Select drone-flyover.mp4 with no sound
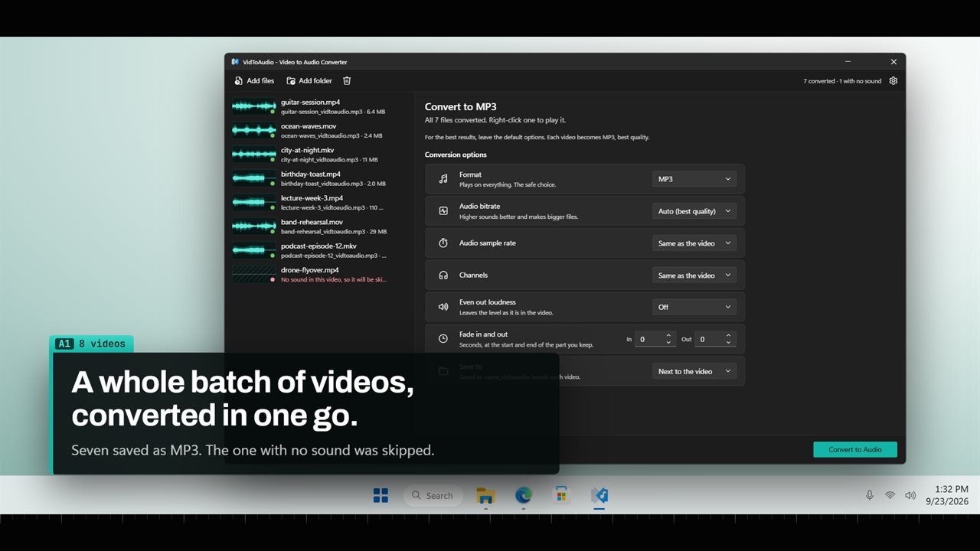980x551 pixels. [x=320, y=275]
